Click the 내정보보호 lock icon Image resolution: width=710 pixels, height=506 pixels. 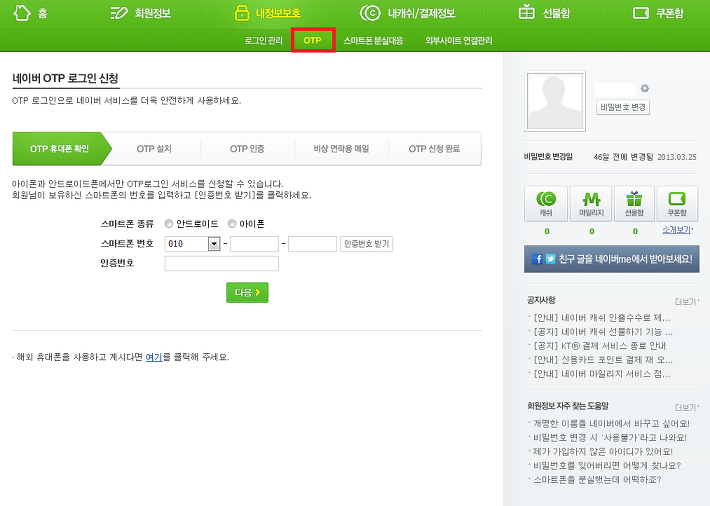[242, 13]
